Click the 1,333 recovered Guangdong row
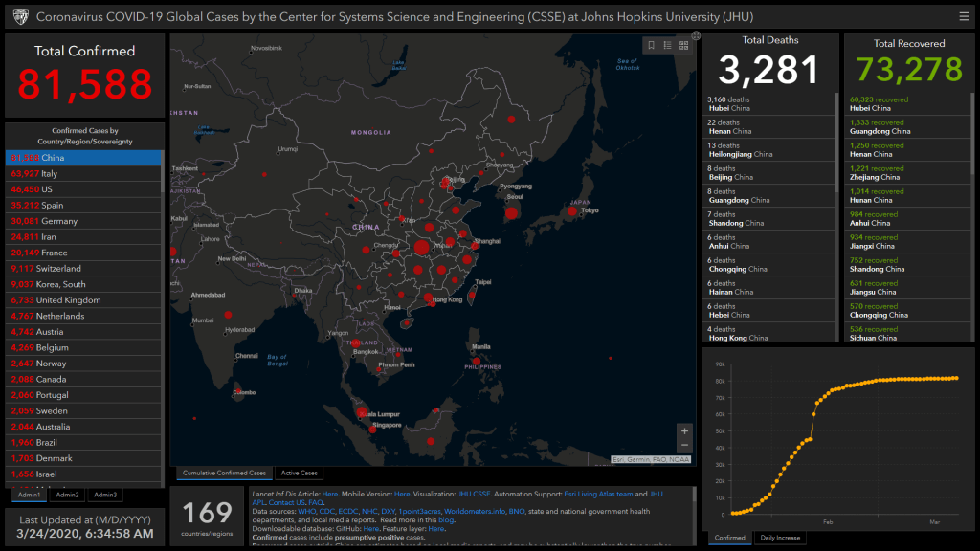 [x=907, y=127]
